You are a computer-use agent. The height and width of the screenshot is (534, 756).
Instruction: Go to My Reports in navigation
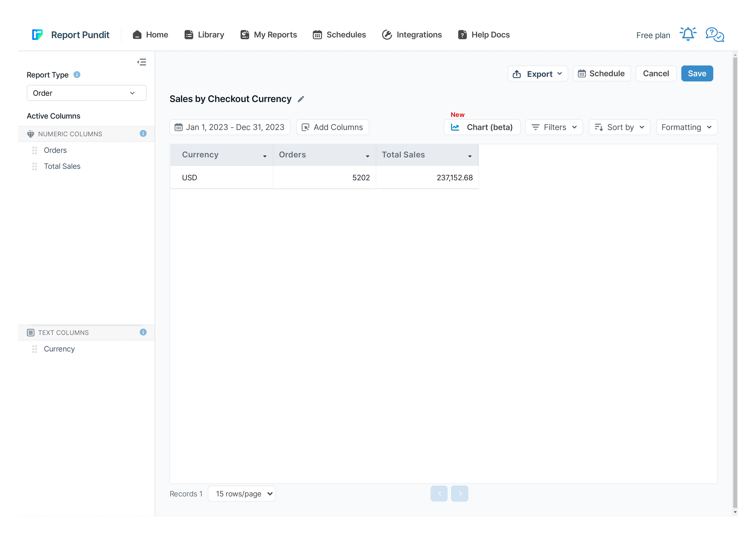269,35
